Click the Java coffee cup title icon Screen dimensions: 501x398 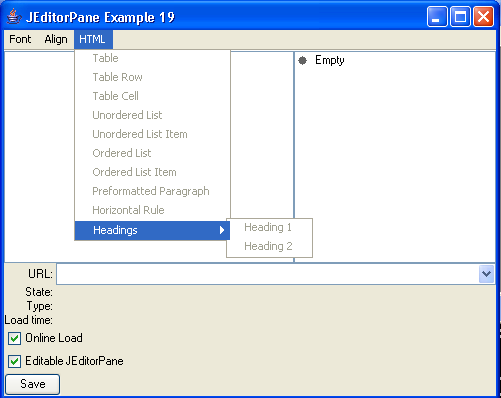coord(14,17)
